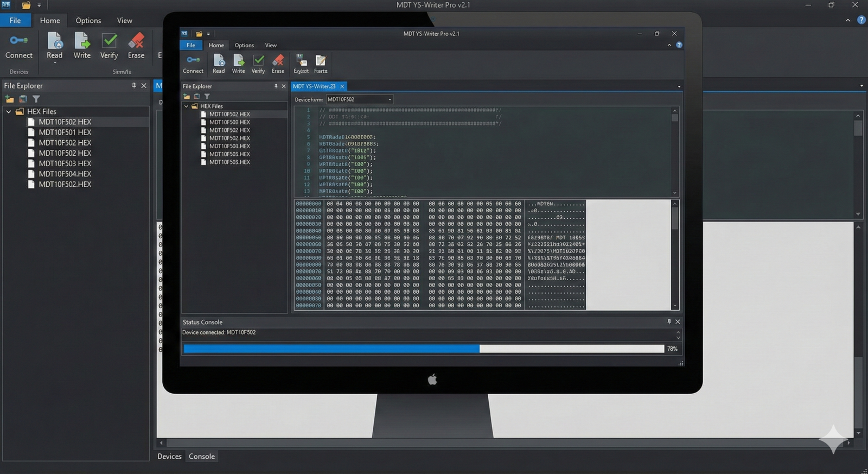Switch to Options tab in the background window
Screen dimensions: 868x474
(88, 20)
